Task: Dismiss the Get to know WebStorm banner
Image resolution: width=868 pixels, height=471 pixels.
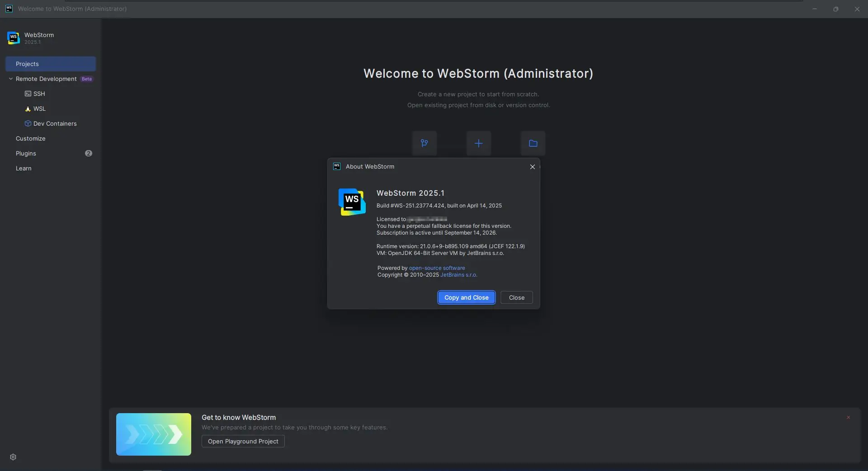Action: [x=848, y=418]
